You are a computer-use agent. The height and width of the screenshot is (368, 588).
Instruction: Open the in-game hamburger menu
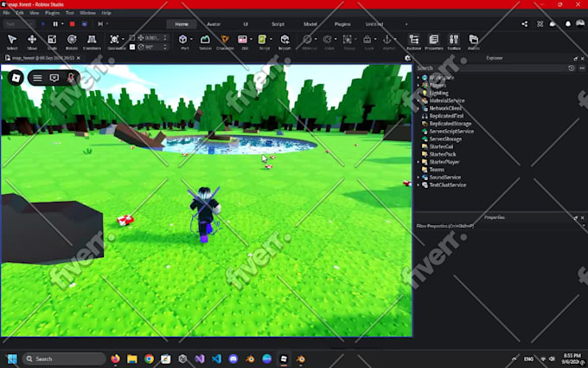point(37,78)
